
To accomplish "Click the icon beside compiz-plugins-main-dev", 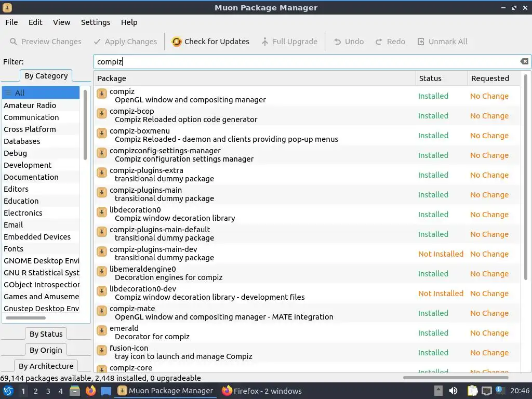I will pyautogui.click(x=102, y=251).
